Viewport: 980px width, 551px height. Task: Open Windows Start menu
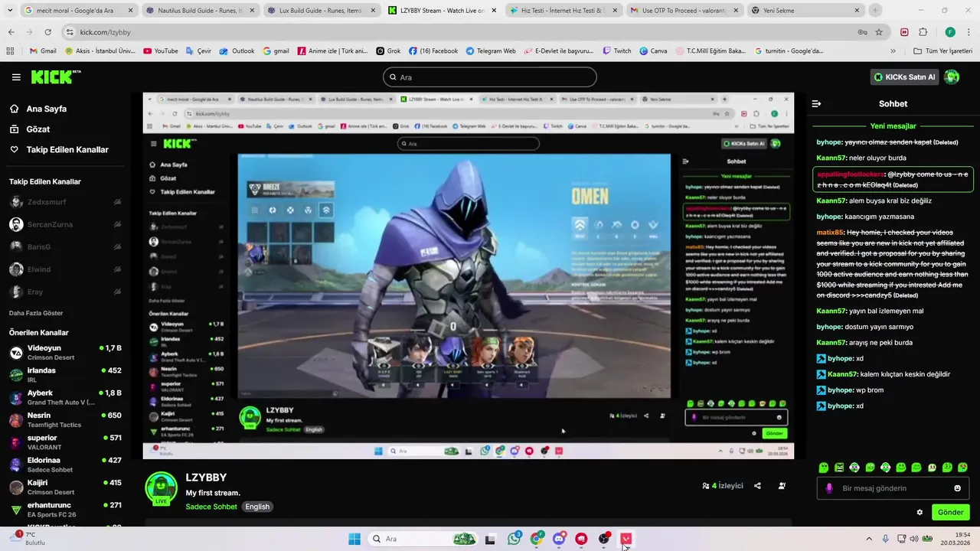tap(354, 539)
